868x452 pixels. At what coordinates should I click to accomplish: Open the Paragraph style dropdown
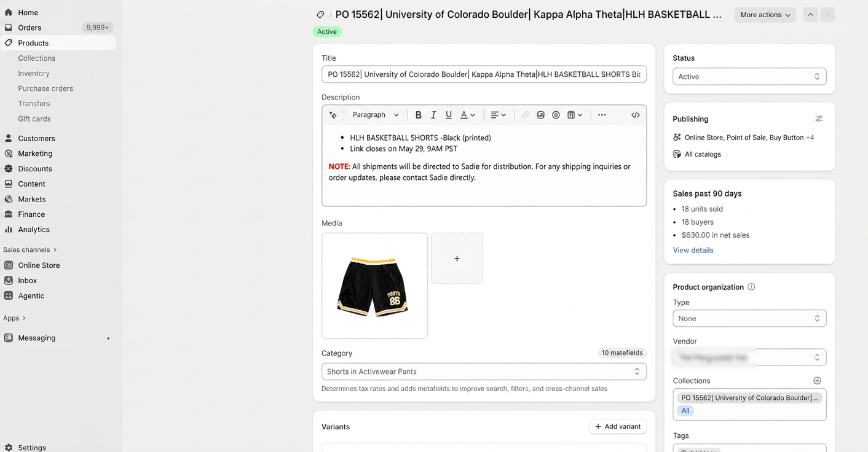click(376, 115)
